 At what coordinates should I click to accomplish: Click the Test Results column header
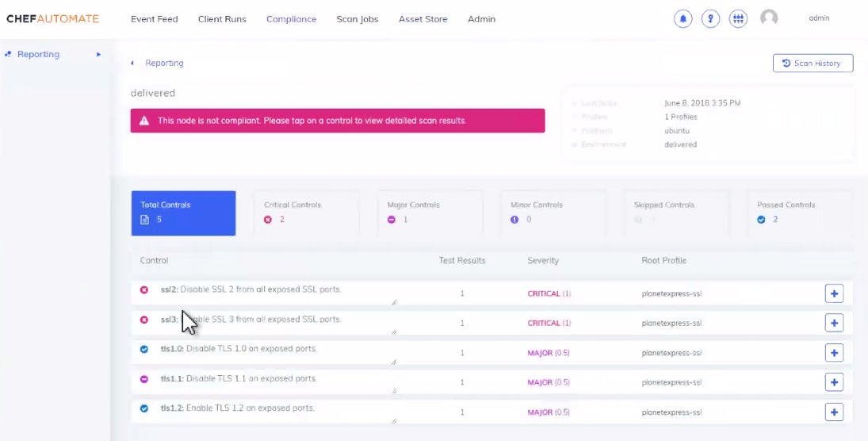tap(462, 260)
